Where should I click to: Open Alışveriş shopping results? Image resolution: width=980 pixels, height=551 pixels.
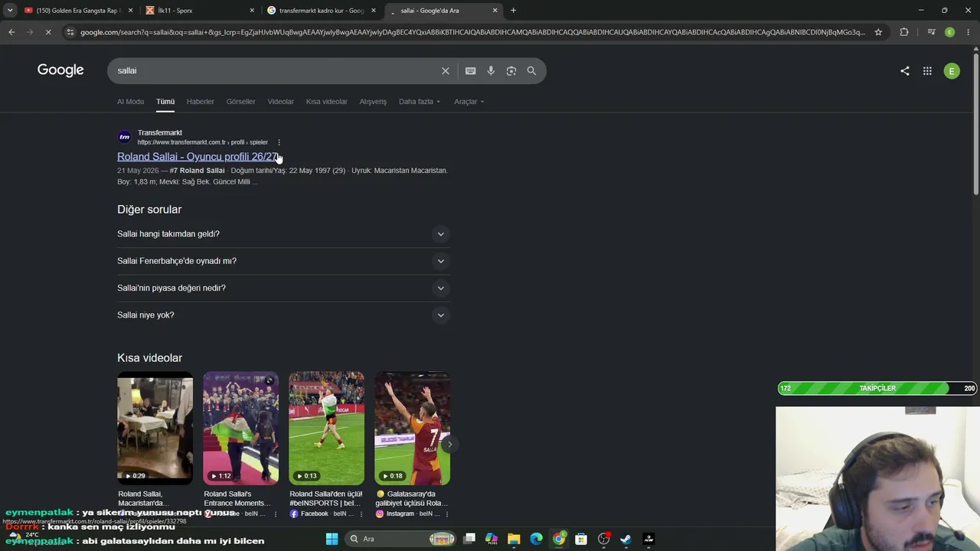coord(374,102)
